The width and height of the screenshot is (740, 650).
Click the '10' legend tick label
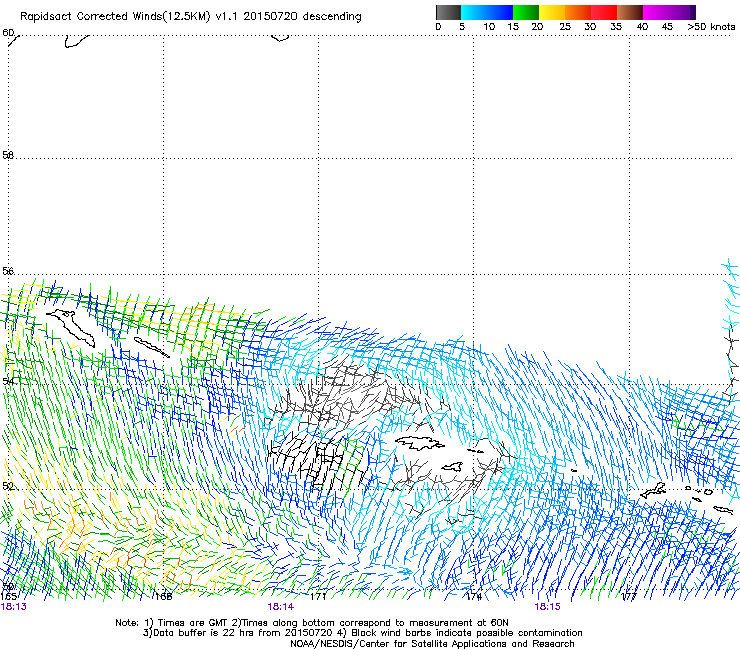[489, 27]
